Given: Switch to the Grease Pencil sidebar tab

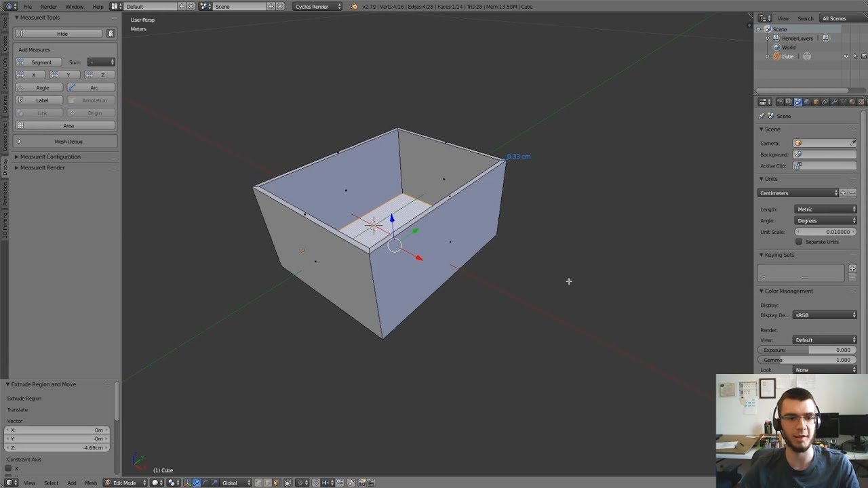Looking at the screenshot, I should click(x=5, y=137).
